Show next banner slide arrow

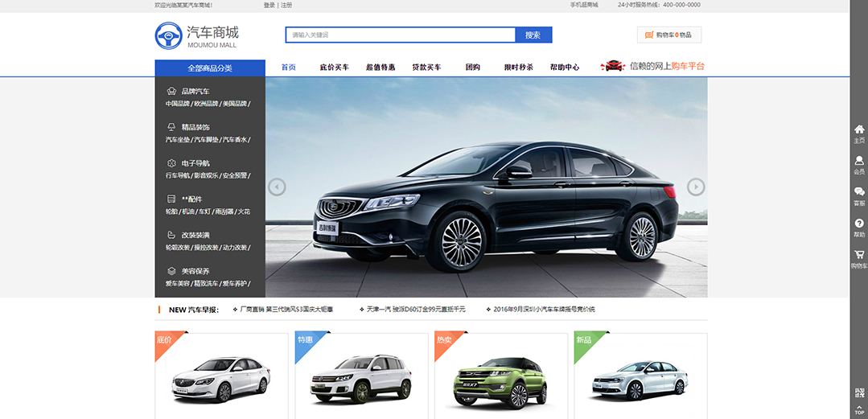696,187
